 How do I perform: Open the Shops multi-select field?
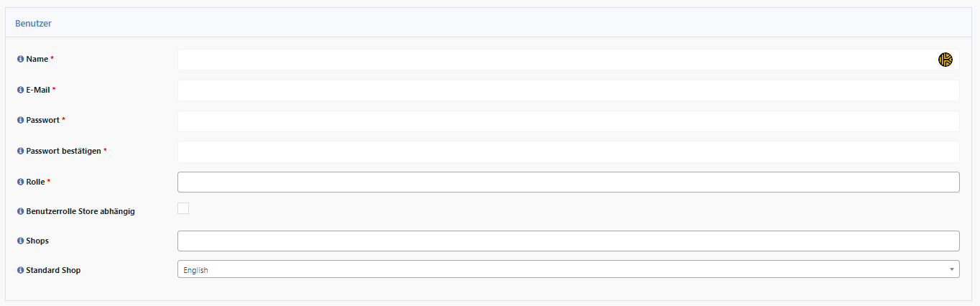coord(568,241)
